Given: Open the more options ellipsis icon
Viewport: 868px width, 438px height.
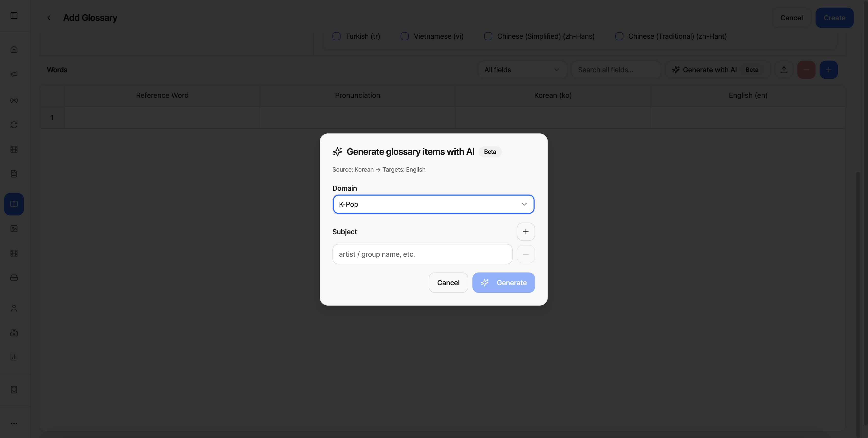Looking at the screenshot, I should (x=14, y=423).
